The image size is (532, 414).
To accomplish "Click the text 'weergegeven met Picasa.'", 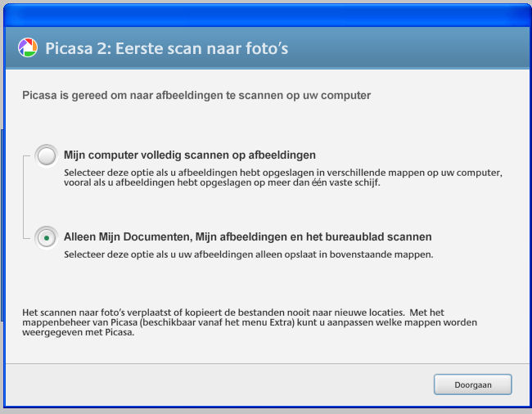I will coord(79,332).
